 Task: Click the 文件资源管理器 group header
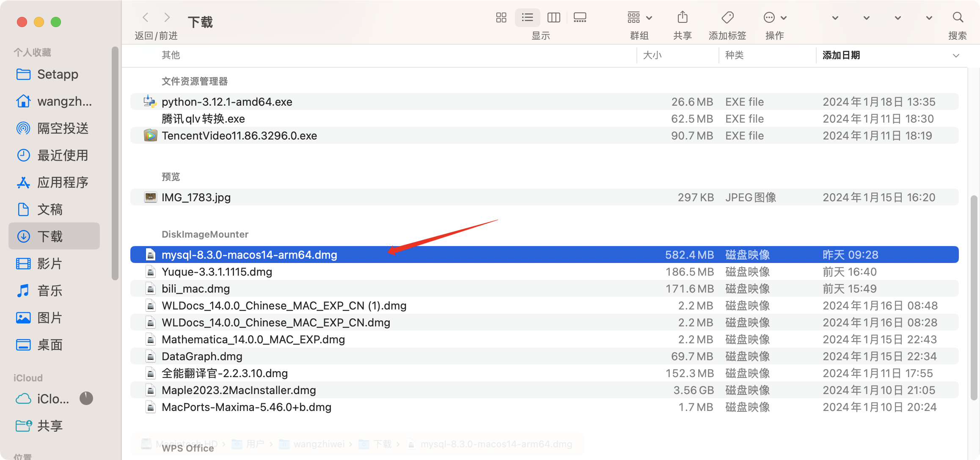(195, 81)
